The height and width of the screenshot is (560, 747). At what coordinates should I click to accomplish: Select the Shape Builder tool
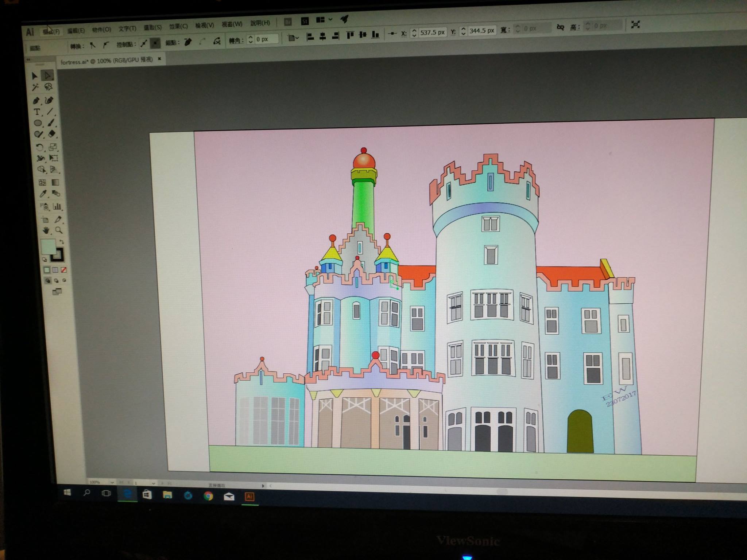(x=41, y=170)
